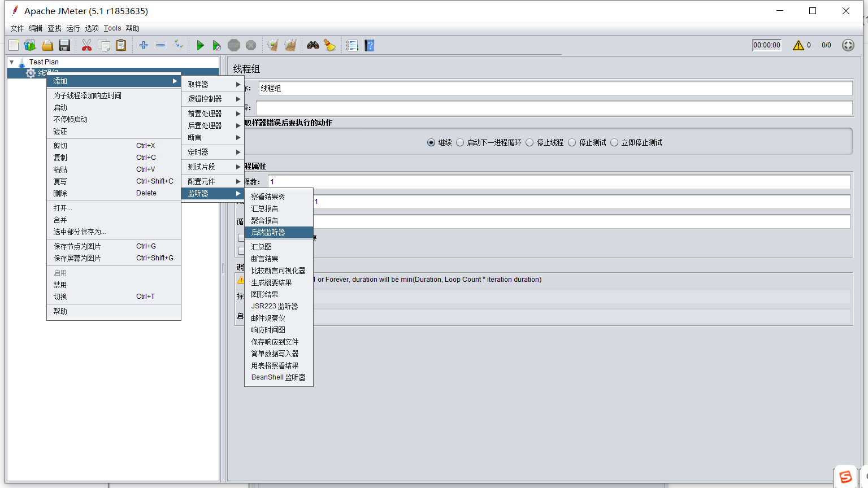Open the 查找 menu

(x=54, y=28)
